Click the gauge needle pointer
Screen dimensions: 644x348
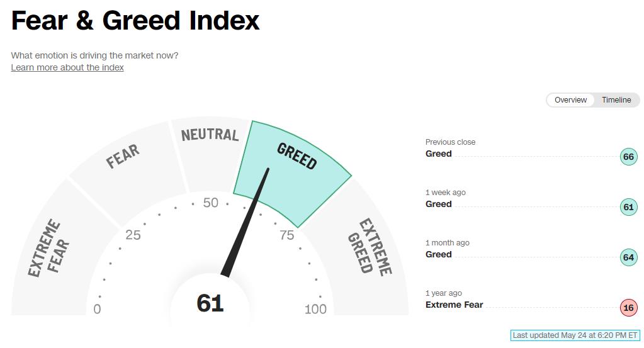coord(245,222)
